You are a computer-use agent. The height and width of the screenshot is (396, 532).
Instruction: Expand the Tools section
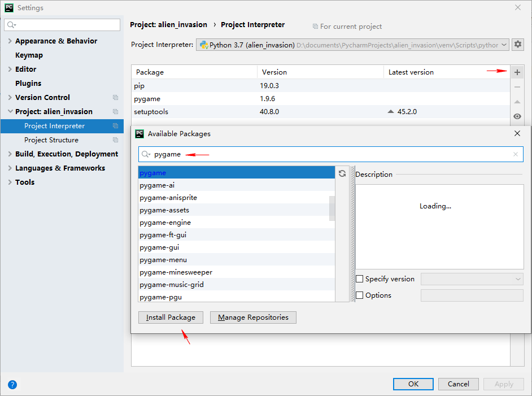[x=10, y=182]
